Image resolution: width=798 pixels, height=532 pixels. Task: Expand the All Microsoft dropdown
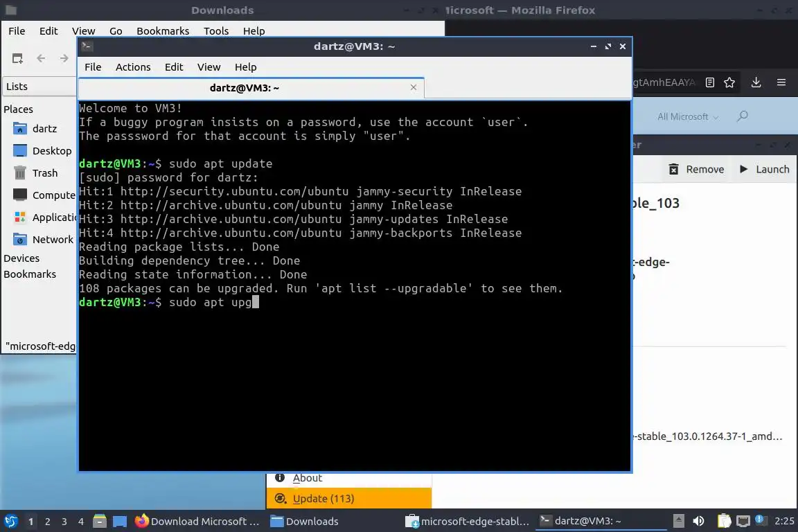(x=688, y=116)
